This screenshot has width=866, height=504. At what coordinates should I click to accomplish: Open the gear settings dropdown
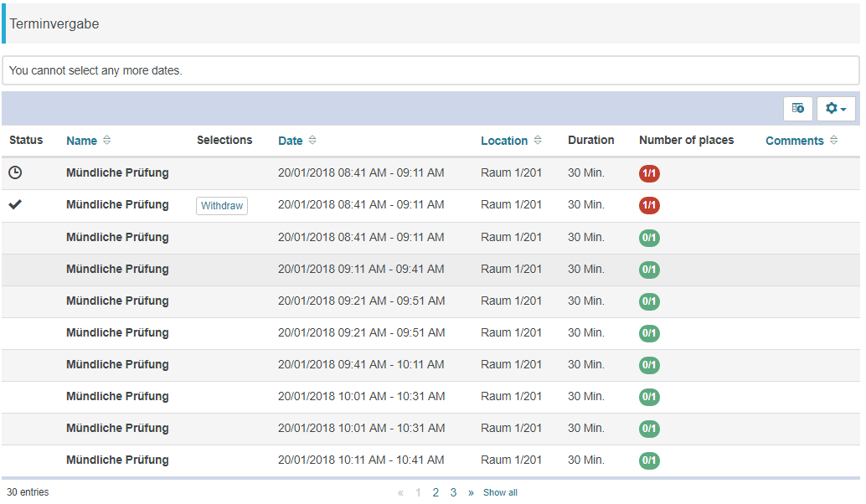[x=835, y=109]
